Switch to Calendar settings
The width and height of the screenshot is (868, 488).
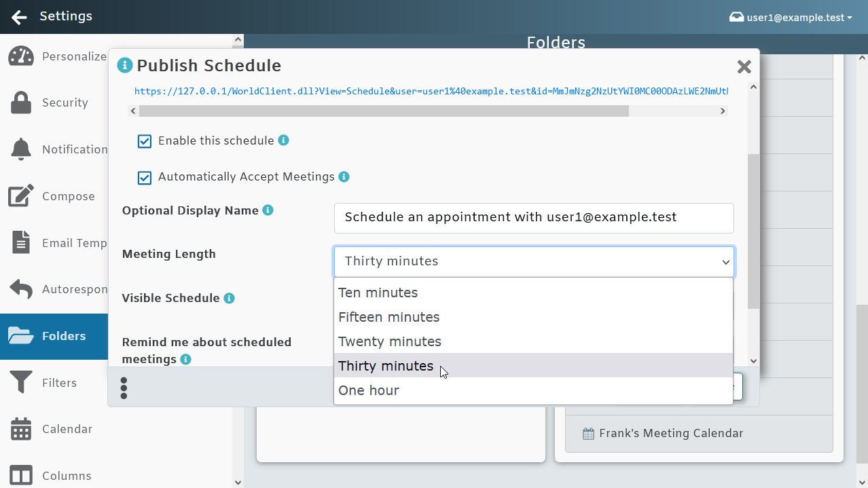[x=20, y=429]
